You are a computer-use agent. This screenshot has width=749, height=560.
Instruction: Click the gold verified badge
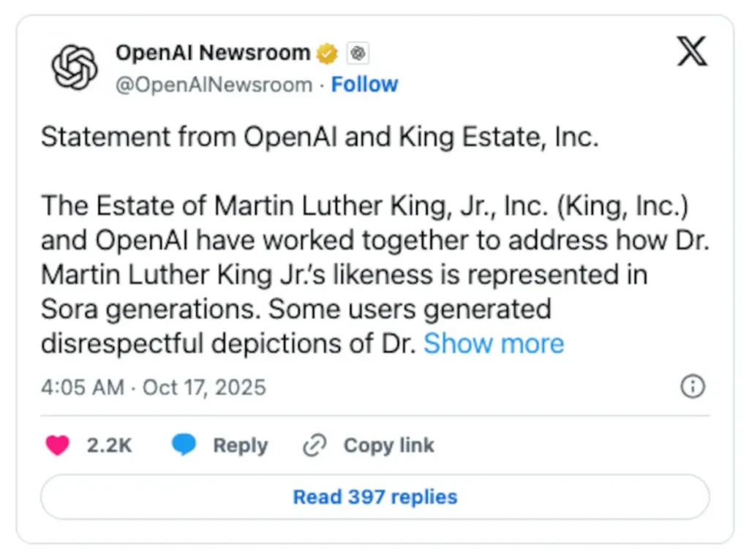[326, 53]
